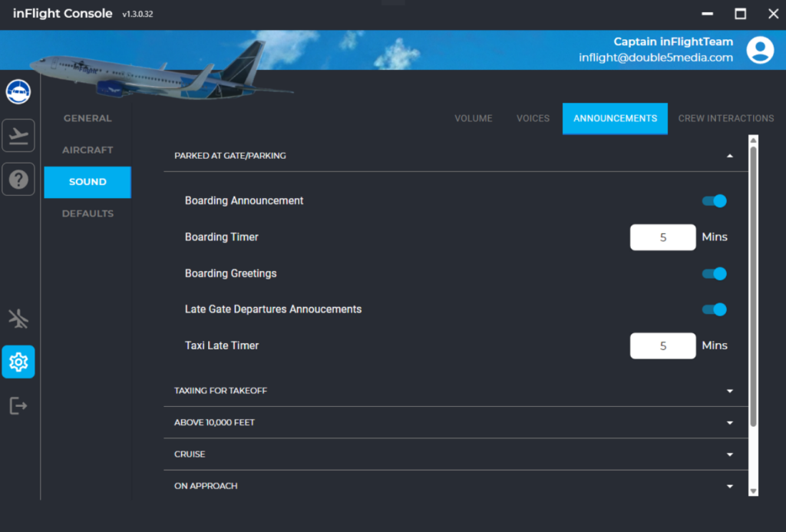The height and width of the screenshot is (532, 786).
Task: Open the user profile avatar icon
Action: [760, 50]
